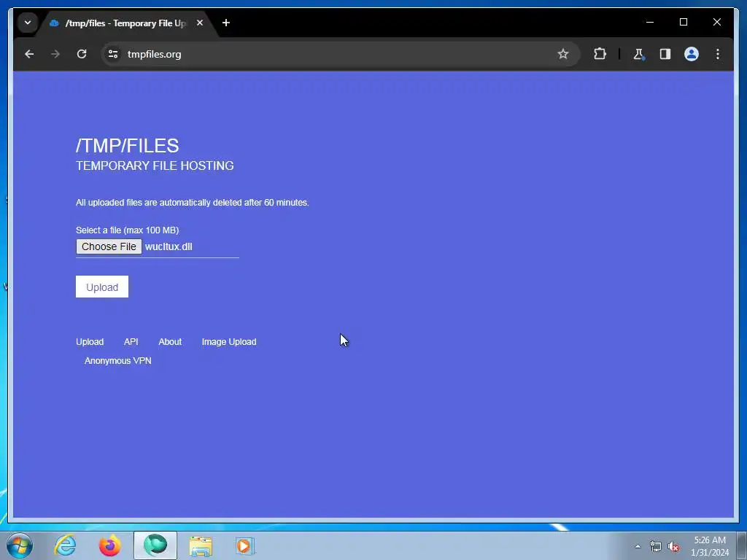Open Chrome Labs flask icon
The height and width of the screenshot is (560, 747).
(x=638, y=54)
